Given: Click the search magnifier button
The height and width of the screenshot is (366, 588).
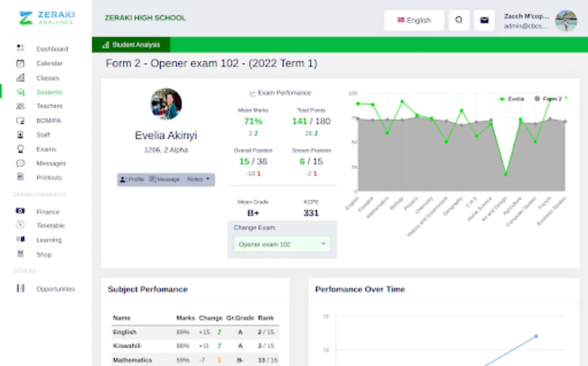Looking at the screenshot, I should (459, 20).
